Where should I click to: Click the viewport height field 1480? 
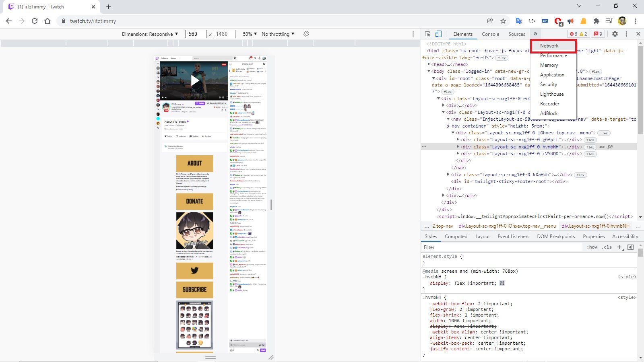tap(224, 34)
